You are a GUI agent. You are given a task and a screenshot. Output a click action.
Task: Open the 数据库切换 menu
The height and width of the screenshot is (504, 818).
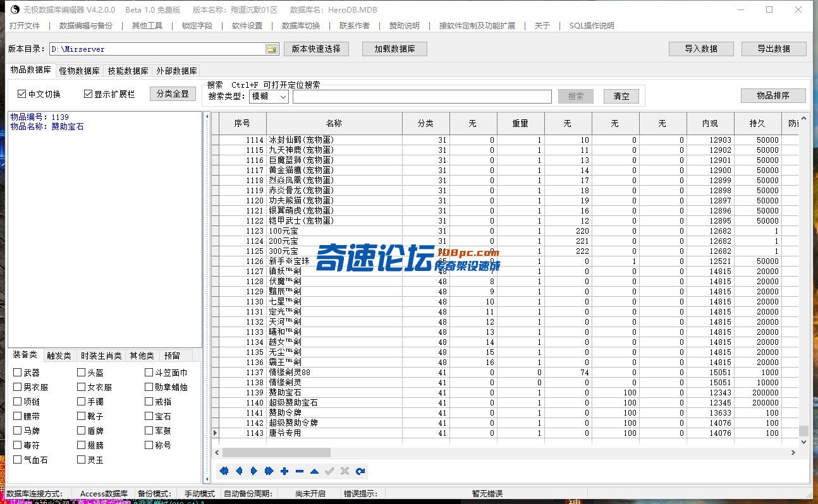click(301, 26)
